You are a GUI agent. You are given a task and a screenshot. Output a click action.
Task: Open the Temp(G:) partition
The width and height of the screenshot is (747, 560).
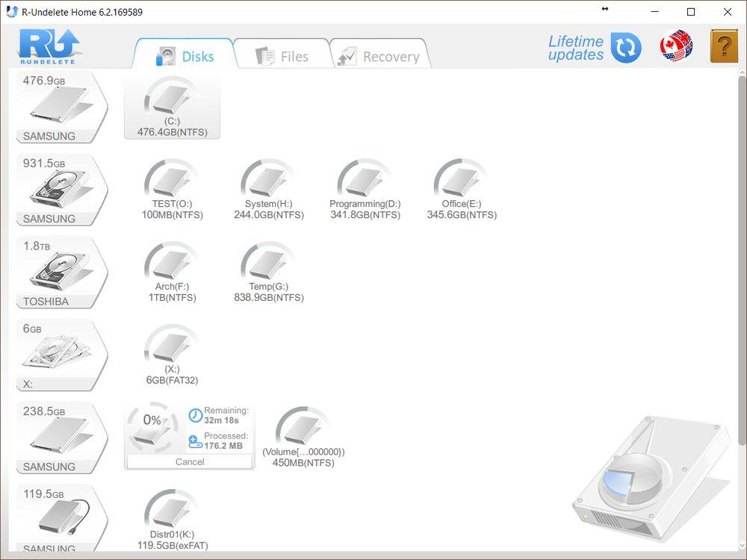click(x=269, y=273)
